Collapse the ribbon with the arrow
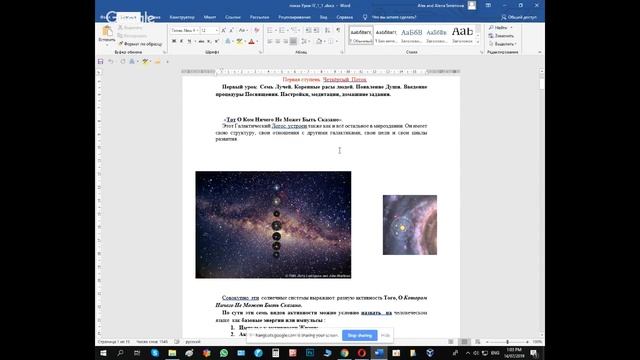Viewport: 640px width, 360px height. (x=540, y=52)
